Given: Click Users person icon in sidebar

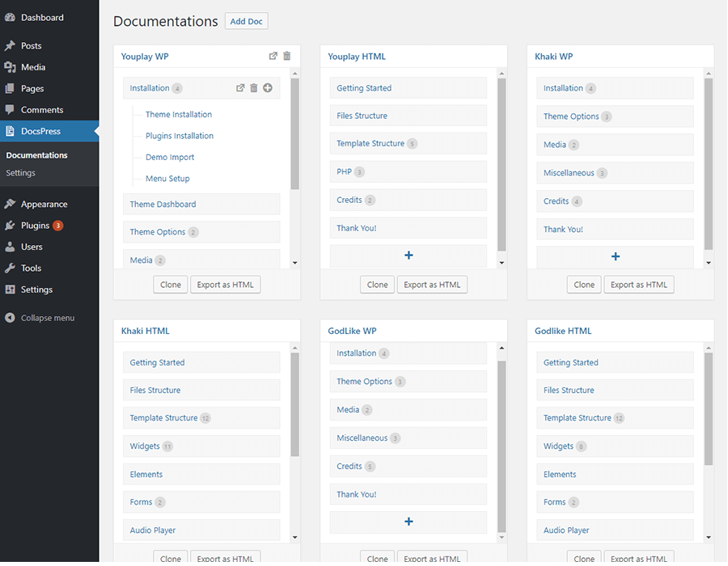Looking at the screenshot, I should (10, 247).
